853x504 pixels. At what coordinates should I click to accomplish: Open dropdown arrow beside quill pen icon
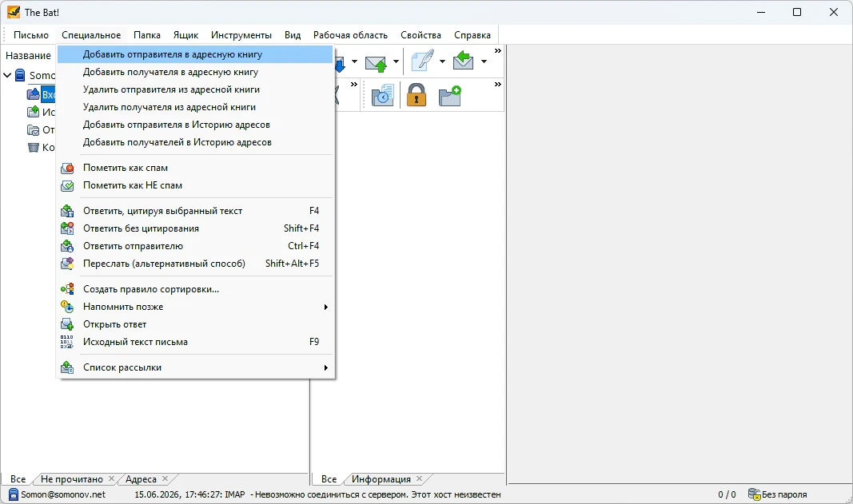[442, 62]
